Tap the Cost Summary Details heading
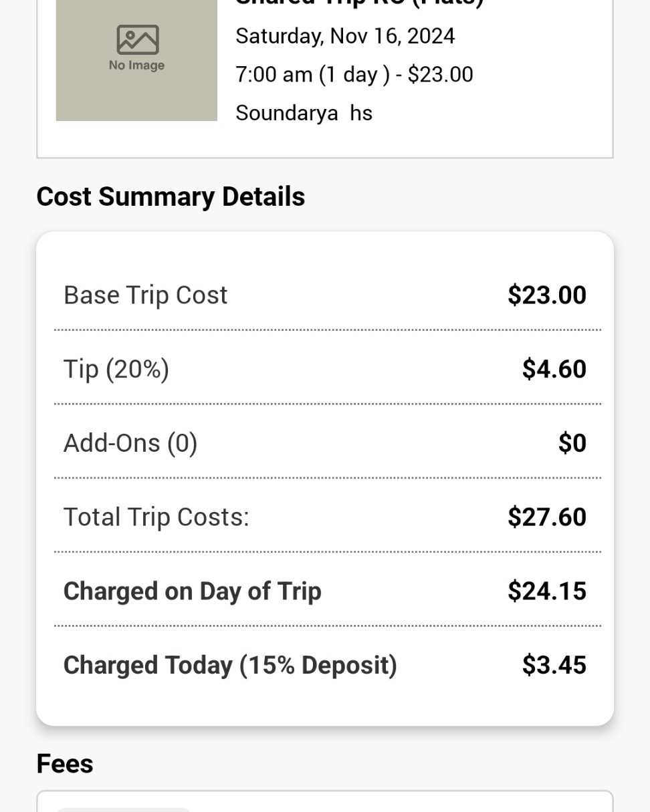The image size is (650, 812). point(171,197)
